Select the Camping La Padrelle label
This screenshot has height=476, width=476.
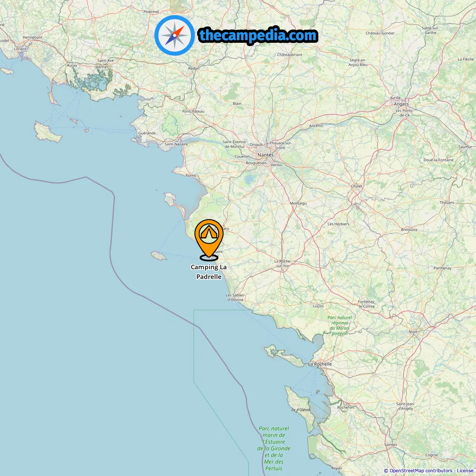pyautogui.click(x=209, y=272)
